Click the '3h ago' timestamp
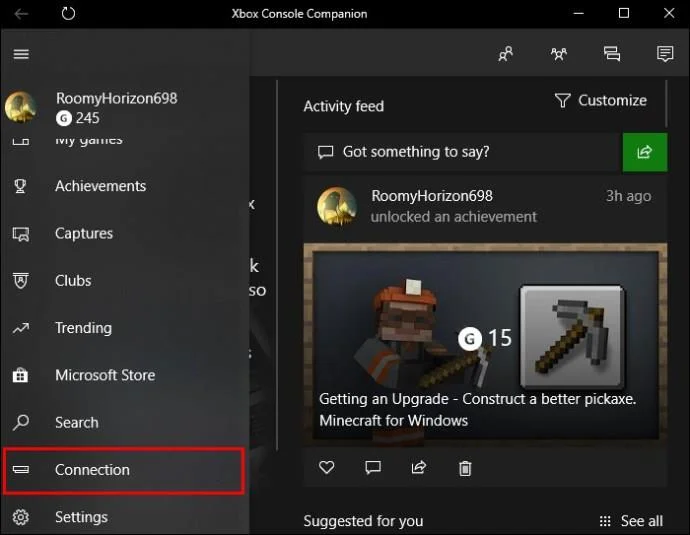This screenshot has height=535, width=690. click(x=628, y=196)
